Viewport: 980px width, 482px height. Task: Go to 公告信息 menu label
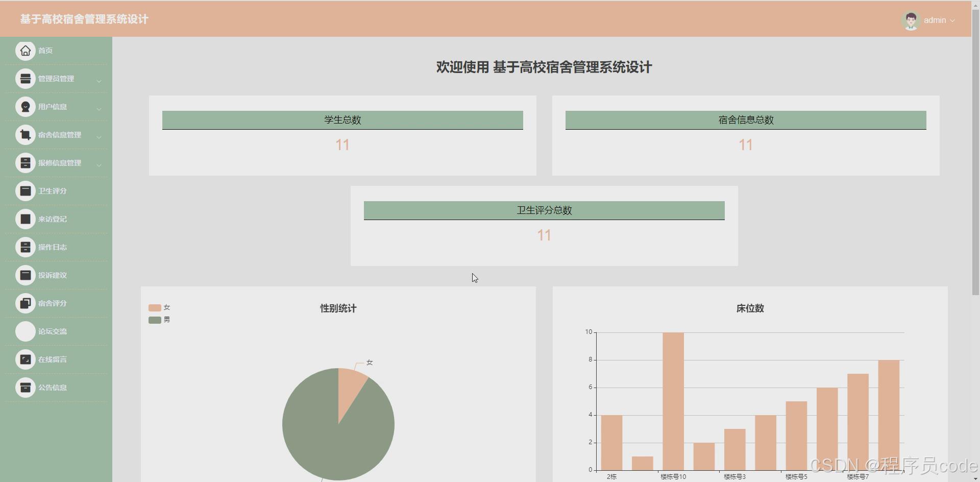point(53,388)
